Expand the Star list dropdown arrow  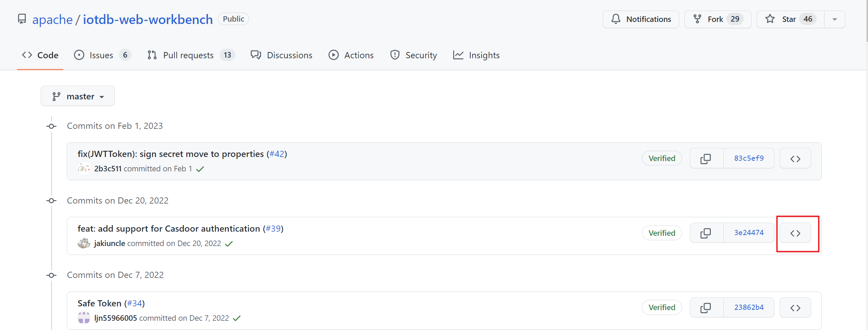coord(835,19)
